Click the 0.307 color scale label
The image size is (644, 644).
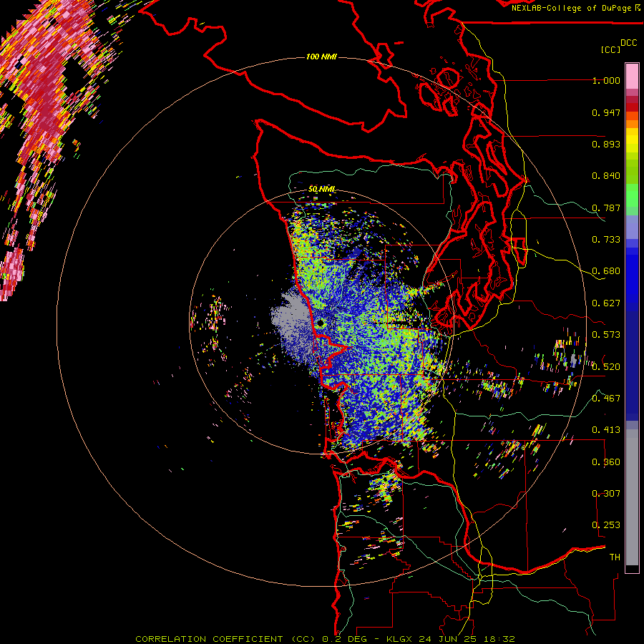[x=606, y=493]
